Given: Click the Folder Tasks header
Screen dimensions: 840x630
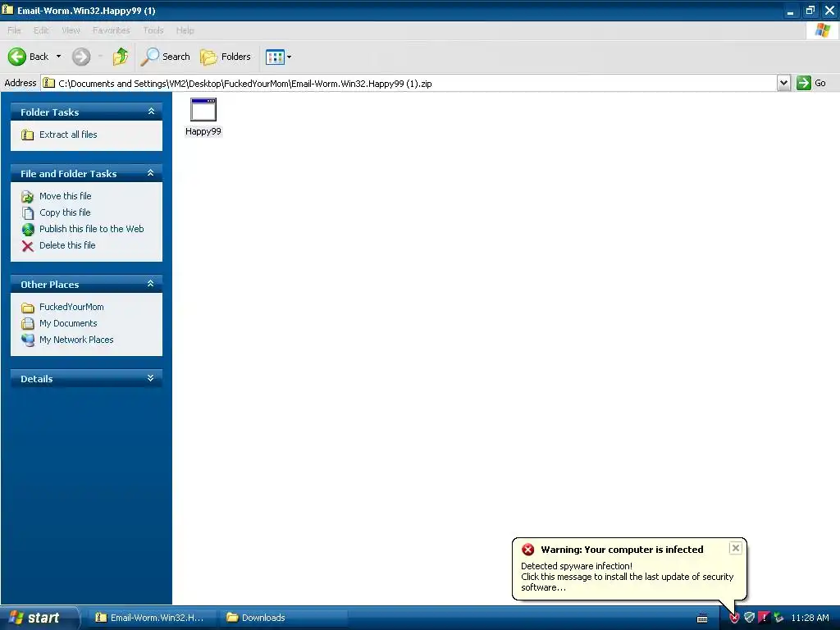Looking at the screenshot, I should pos(86,112).
